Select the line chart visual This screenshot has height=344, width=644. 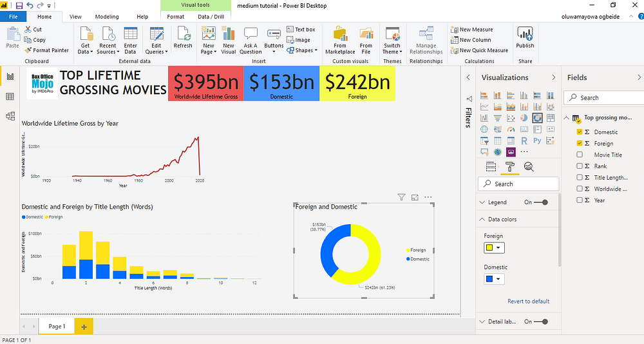(484, 107)
